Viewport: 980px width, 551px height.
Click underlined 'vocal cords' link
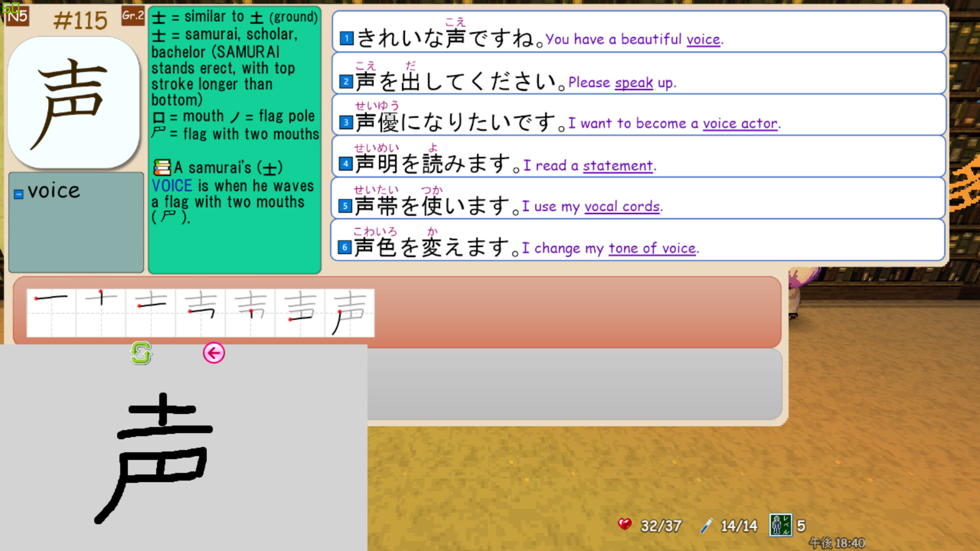click(x=622, y=207)
